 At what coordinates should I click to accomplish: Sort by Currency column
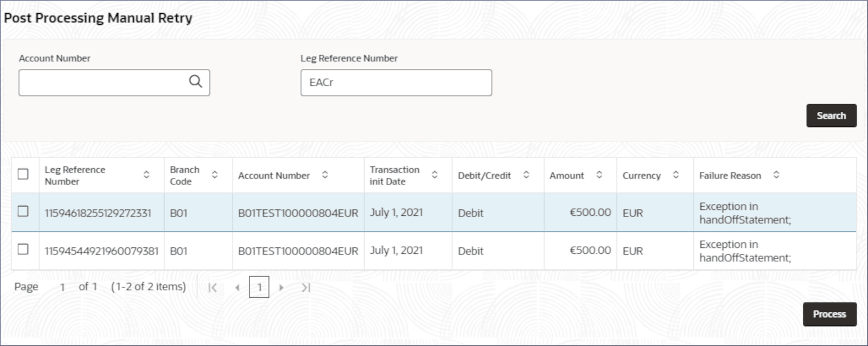point(676,175)
